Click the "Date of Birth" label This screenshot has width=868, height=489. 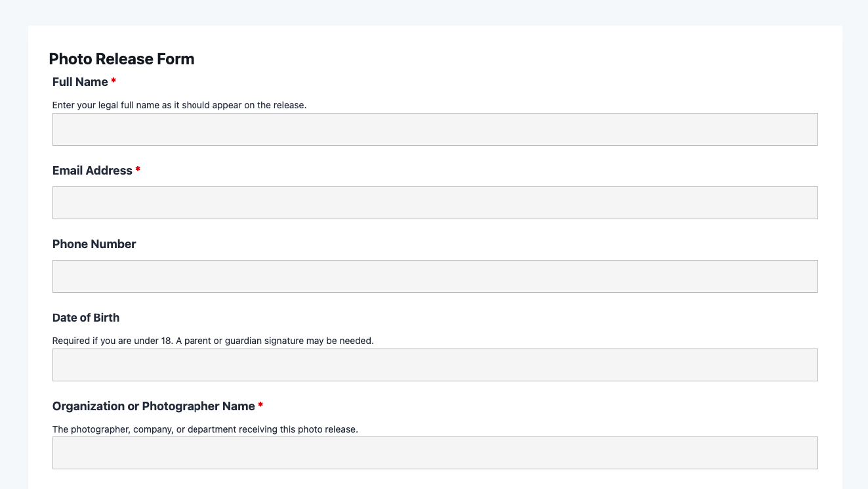[x=86, y=318]
